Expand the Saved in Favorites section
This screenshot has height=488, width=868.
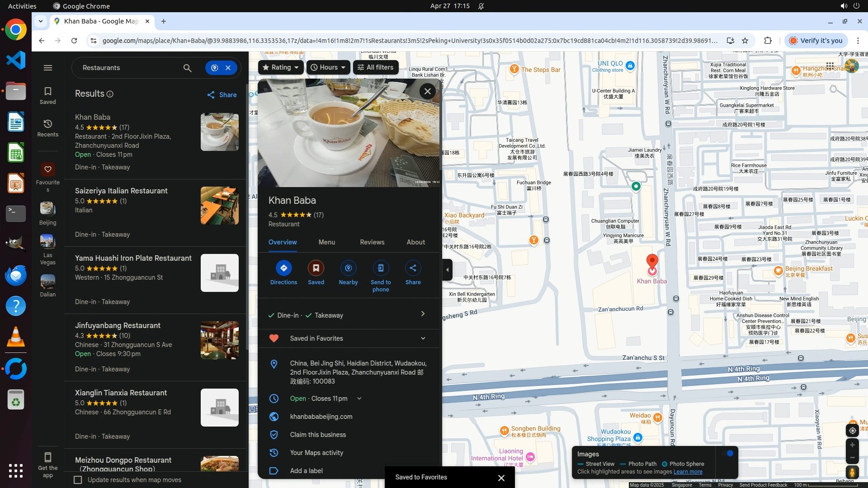[x=423, y=338]
